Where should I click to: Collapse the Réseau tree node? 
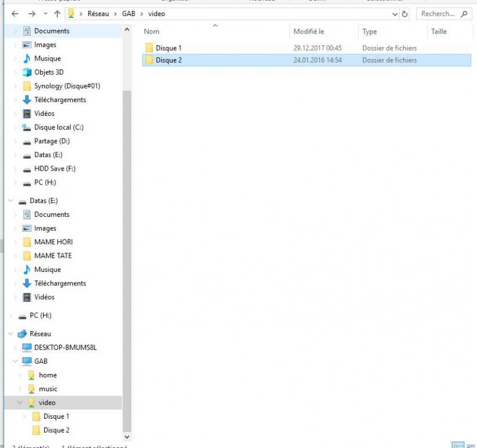tap(11, 334)
